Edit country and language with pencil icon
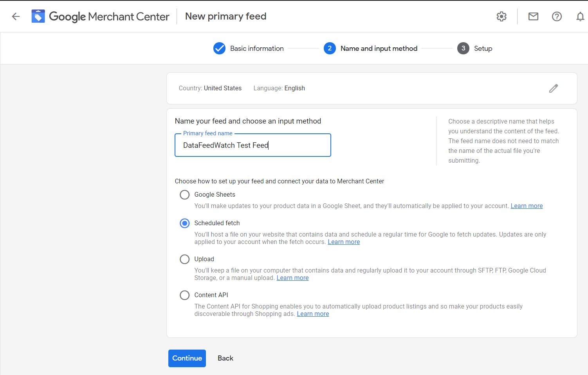Image resolution: width=588 pixels, height=375 pixels. (553, 88)
